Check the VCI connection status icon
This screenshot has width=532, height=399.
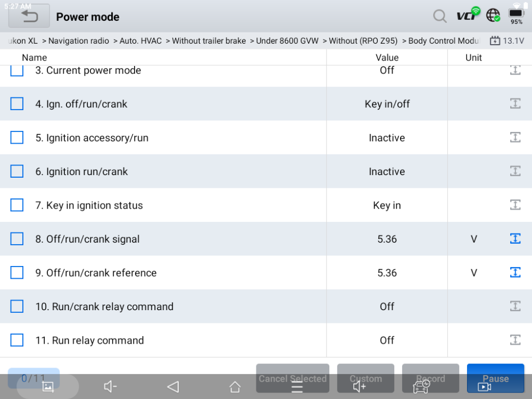[468, 14]
